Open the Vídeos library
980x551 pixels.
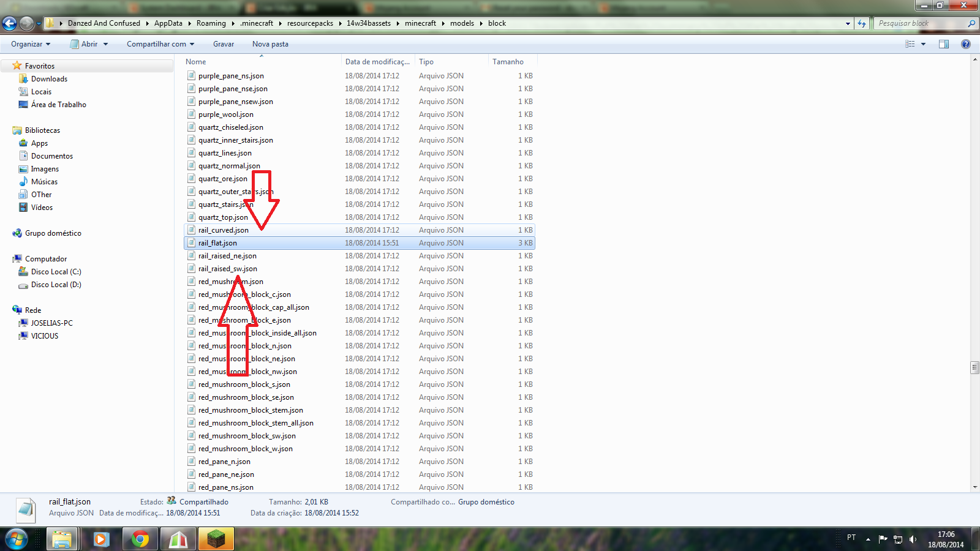(42, 208)
